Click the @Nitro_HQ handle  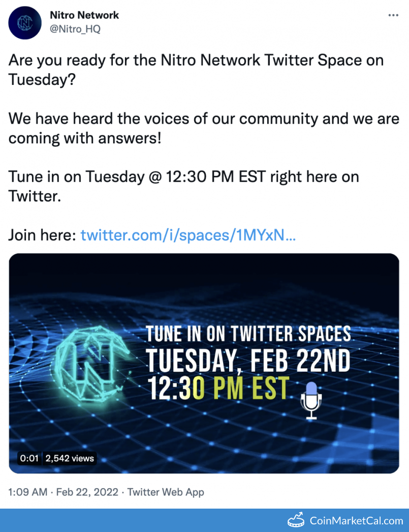coord(75,29)
